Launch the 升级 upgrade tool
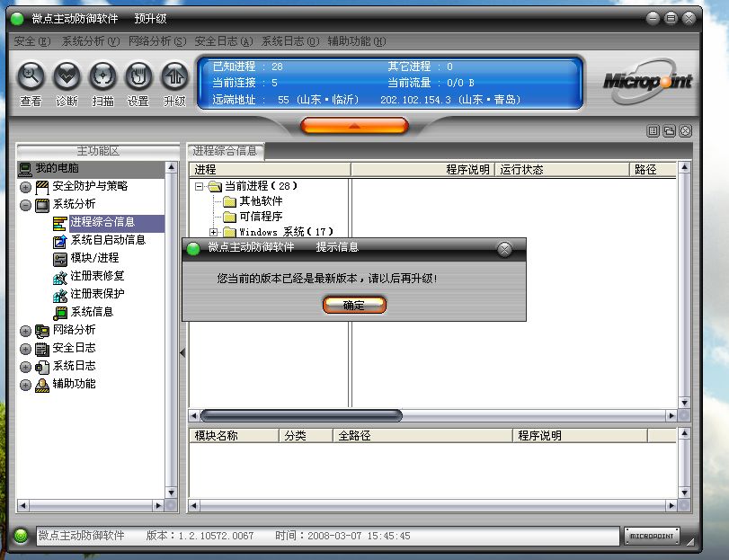 pos(174,76)
